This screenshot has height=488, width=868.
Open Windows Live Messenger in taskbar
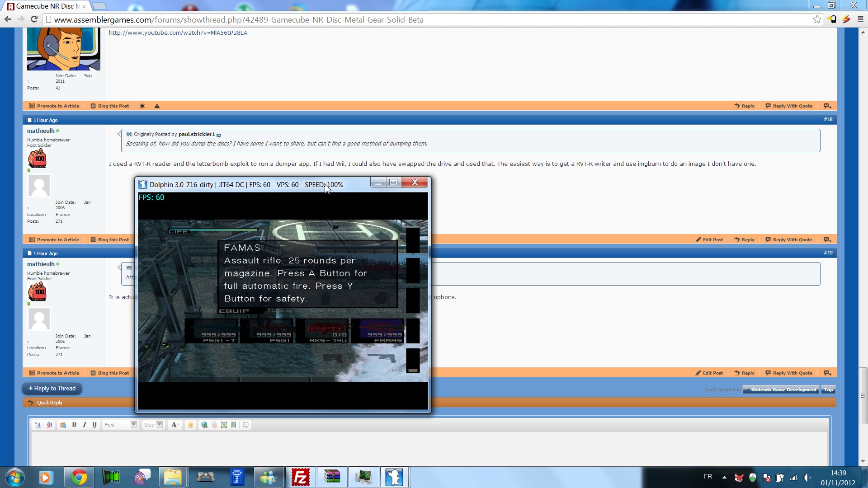point(269,477)
